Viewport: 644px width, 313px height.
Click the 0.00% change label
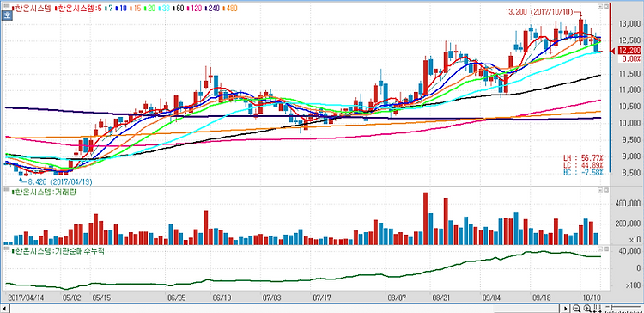click(x=632, y=58)
